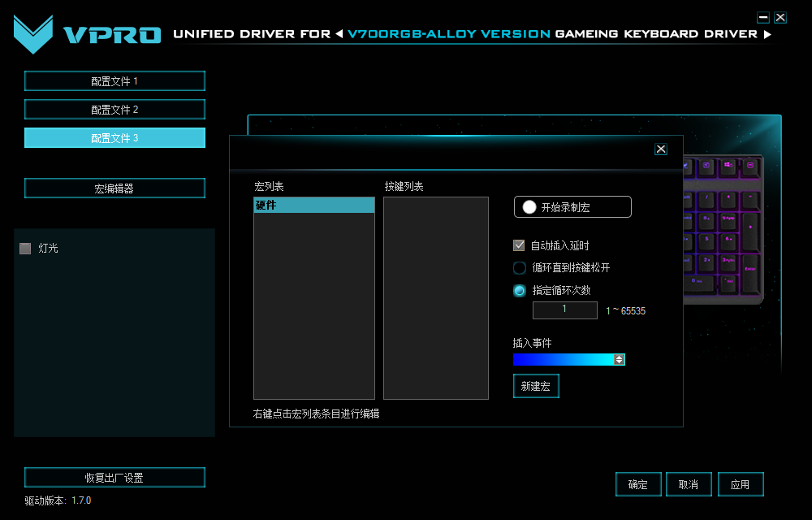This screenshot has height=520, width=812.
Task: Switch to profile 配置文件 2
Action: (x=114, y=109)
